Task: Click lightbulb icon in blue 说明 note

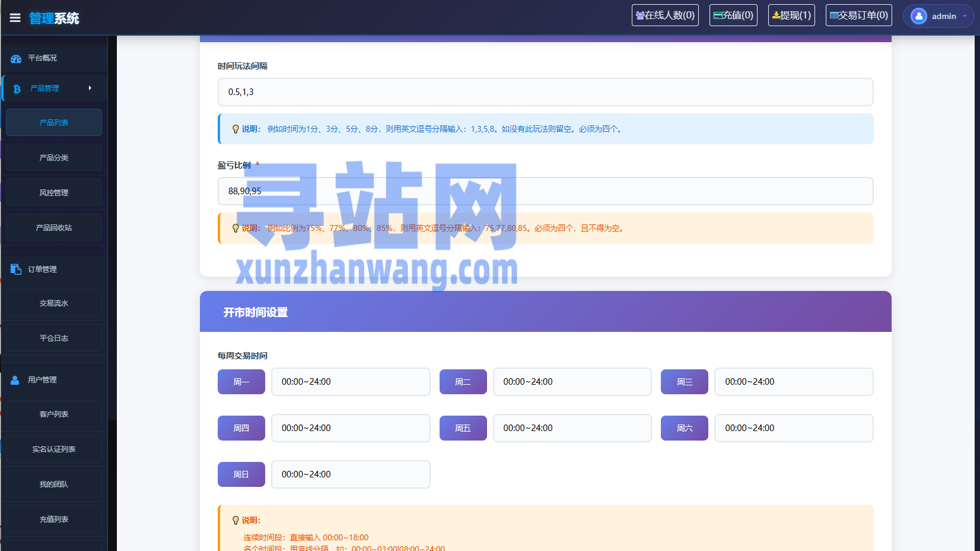Action: (x=236, y=129)
